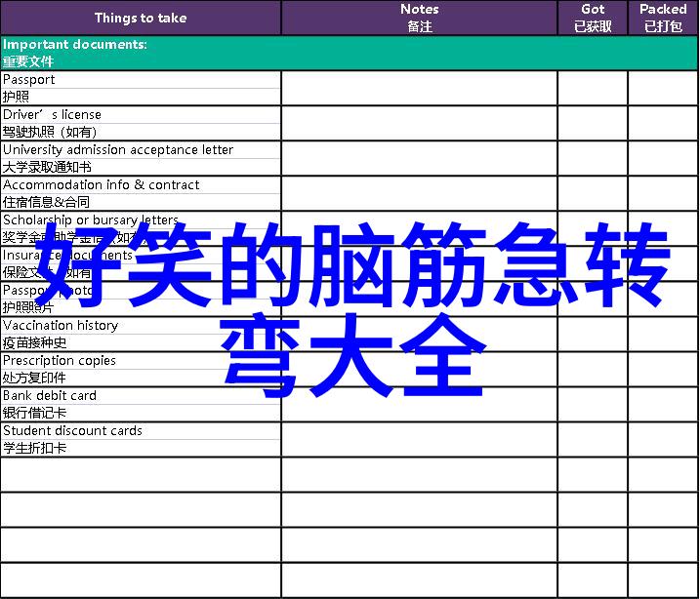Image resolution: width=700 pixels, height=599 pixels.
Task: Mark Accommodation info & contract as Packed
Action: tap(663, 193)
